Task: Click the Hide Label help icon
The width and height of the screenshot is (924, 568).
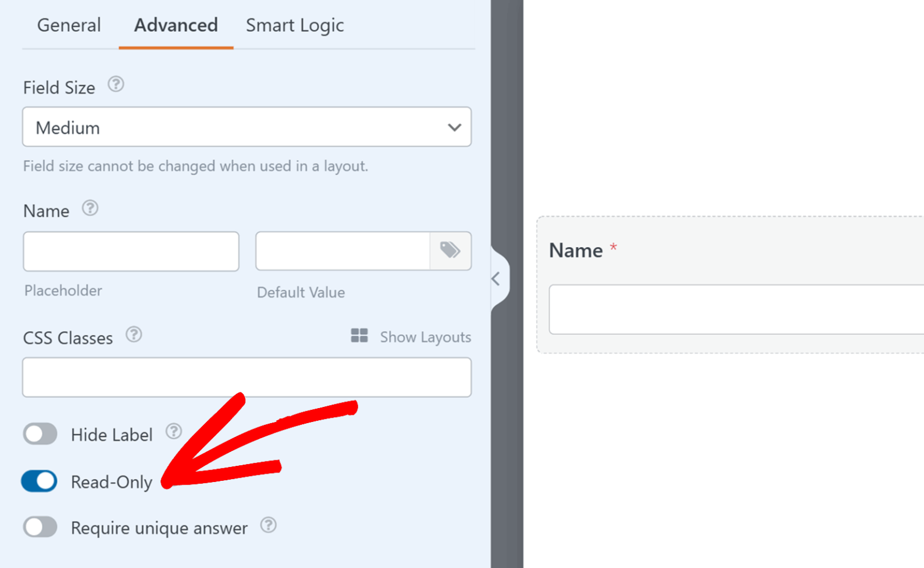Action: tap(174, 430)
